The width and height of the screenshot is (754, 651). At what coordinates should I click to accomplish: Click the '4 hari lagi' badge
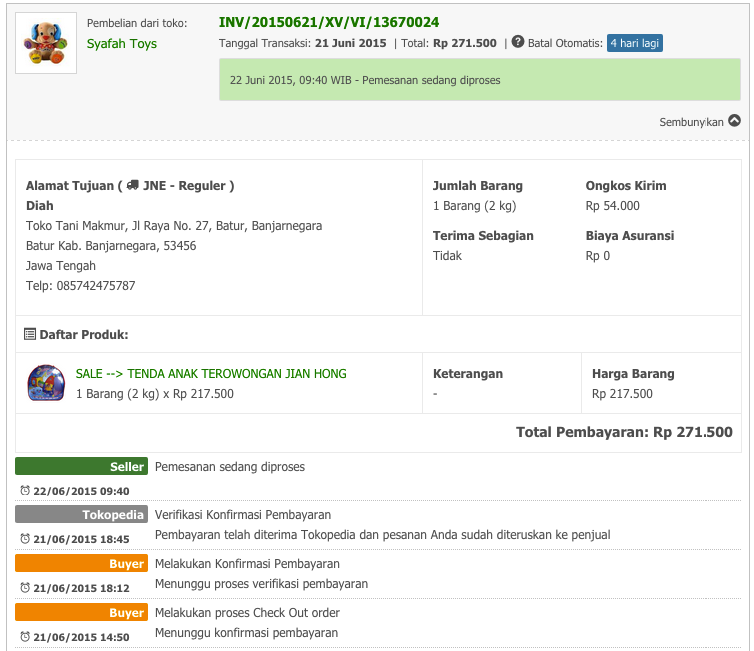pyautogui.click(x=634, y=43)
